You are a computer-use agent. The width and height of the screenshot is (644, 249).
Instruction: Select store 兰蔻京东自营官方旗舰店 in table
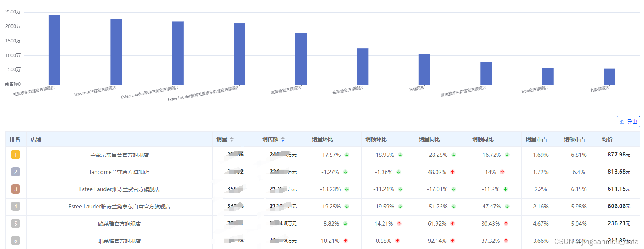tap(119, 155)
